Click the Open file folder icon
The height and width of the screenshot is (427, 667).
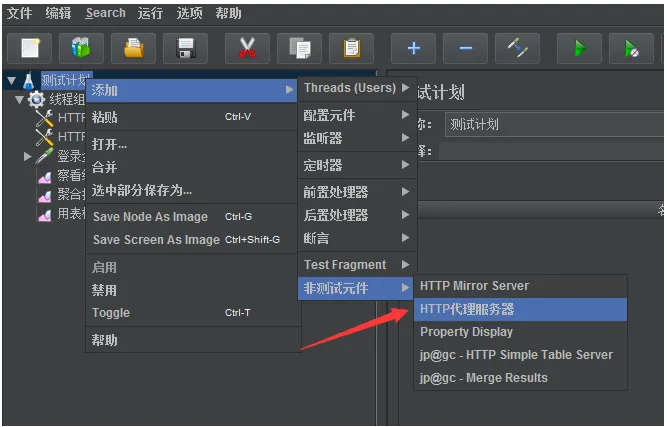(134, 48)
